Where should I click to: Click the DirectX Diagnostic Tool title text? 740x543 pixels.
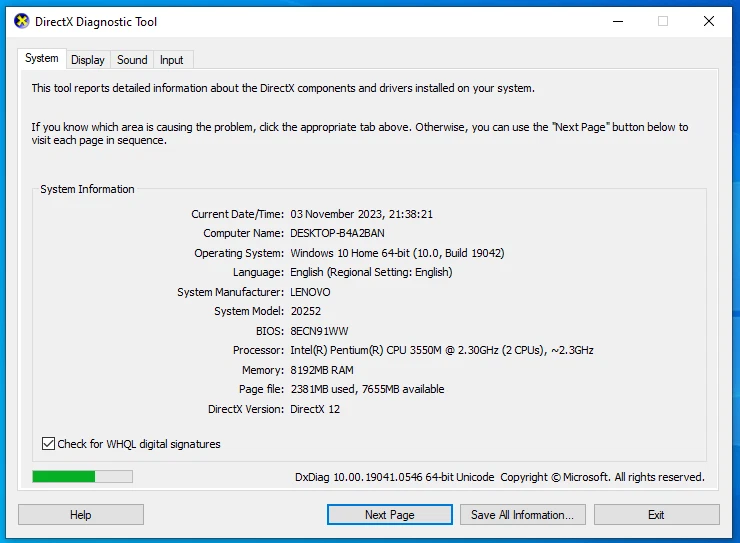(x=96, y=22)
